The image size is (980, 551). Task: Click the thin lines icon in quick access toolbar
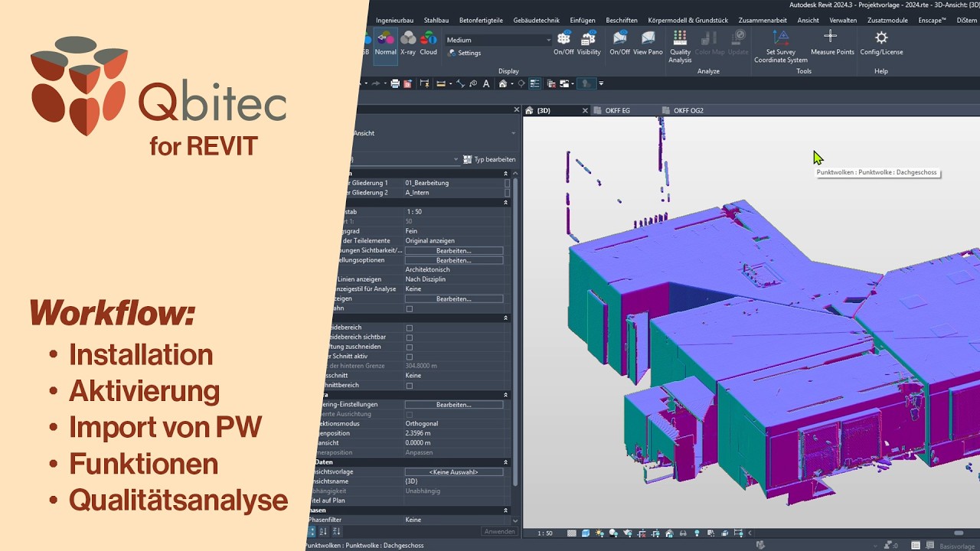pyautogui.click(x=535, y=83)
